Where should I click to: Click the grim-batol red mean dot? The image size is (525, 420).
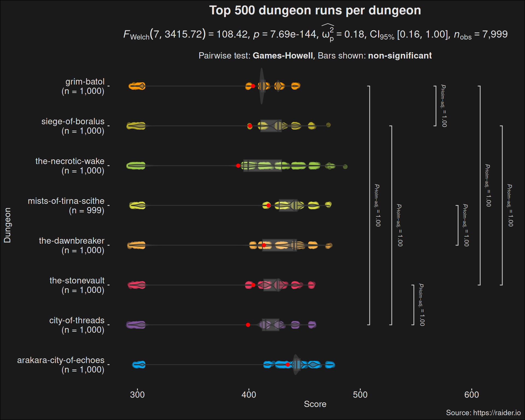253,86
